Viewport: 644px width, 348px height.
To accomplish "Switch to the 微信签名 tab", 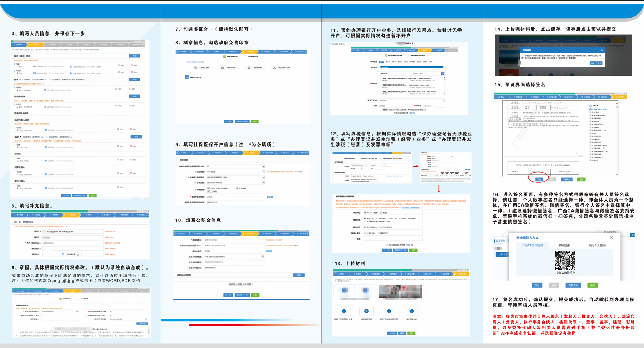I will click(565, 245).
